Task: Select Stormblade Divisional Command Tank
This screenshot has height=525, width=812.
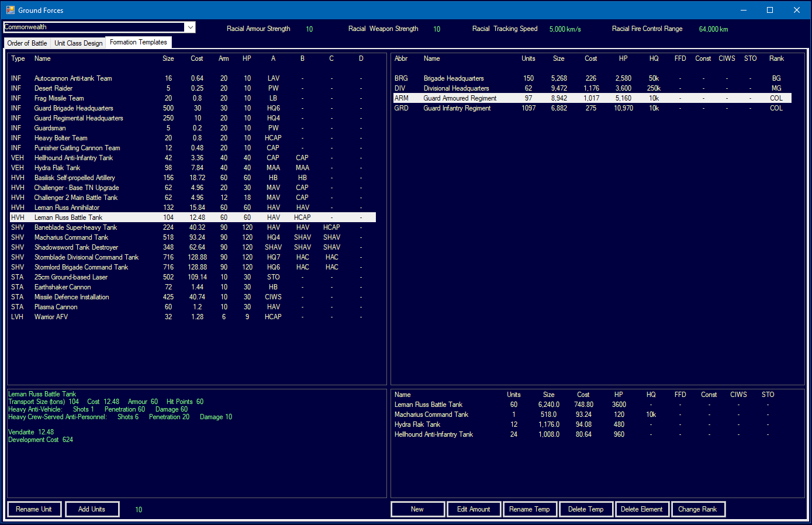Action: point(193,257)
